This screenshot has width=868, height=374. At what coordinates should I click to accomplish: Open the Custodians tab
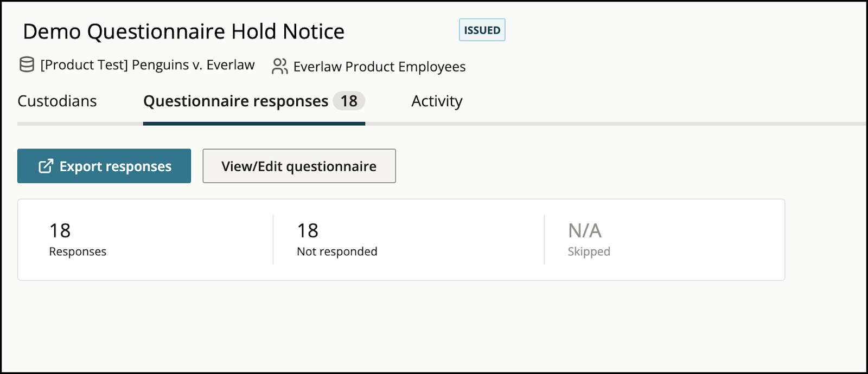click(57, 101)
